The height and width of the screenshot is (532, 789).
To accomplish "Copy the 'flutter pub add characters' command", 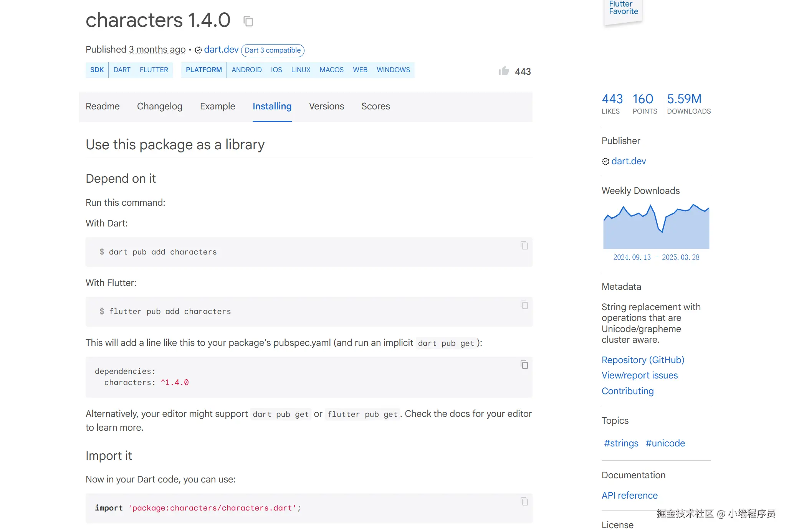I will (524, 305).
